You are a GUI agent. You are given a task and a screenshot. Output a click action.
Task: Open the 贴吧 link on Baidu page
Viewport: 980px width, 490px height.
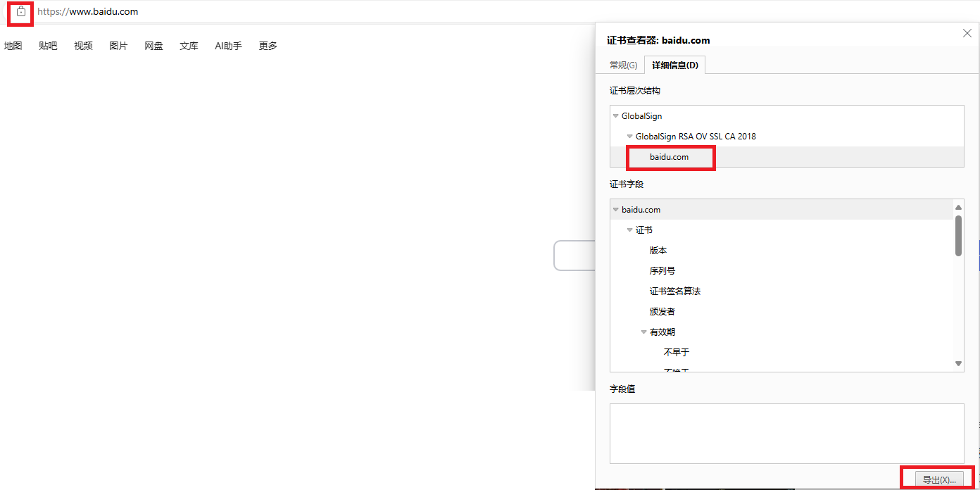click(48, 46)
